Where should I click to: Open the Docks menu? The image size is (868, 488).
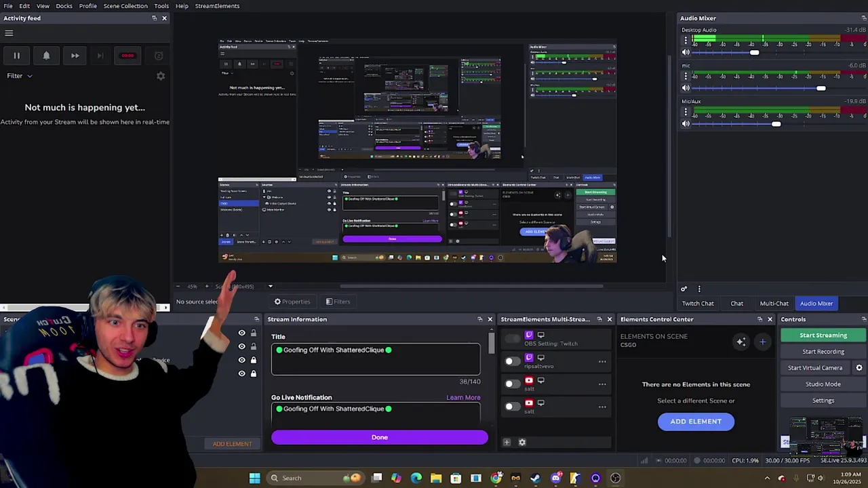point(64,6)
